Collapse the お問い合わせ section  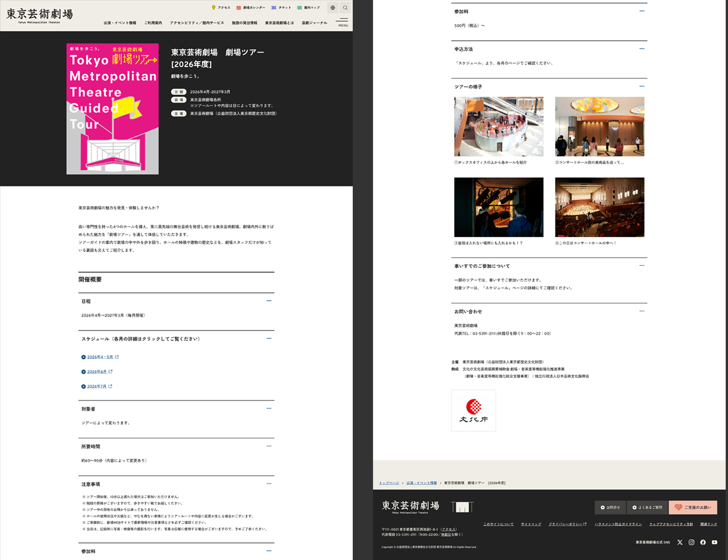[x=642, y=311]
